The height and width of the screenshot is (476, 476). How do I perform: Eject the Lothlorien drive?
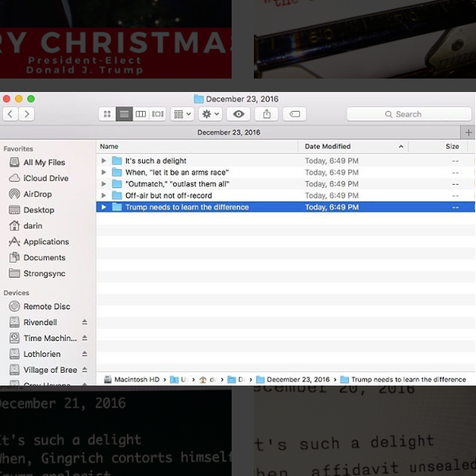pos(85,354)
